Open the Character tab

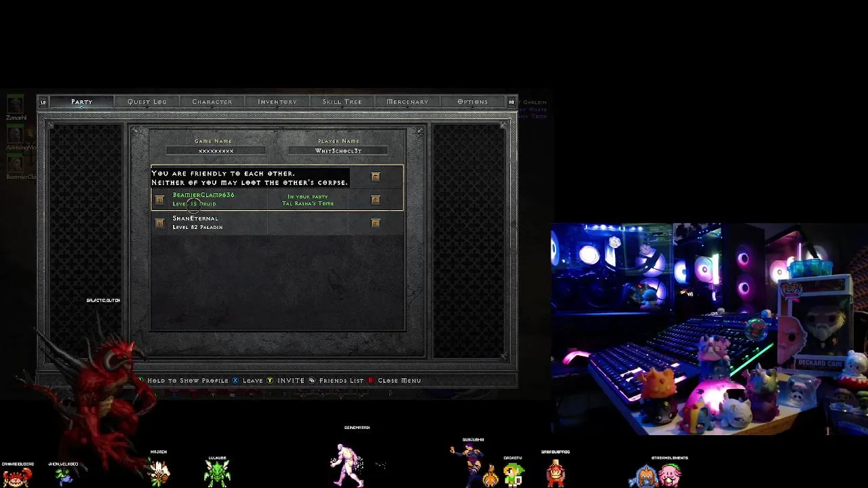pos(212,102)
